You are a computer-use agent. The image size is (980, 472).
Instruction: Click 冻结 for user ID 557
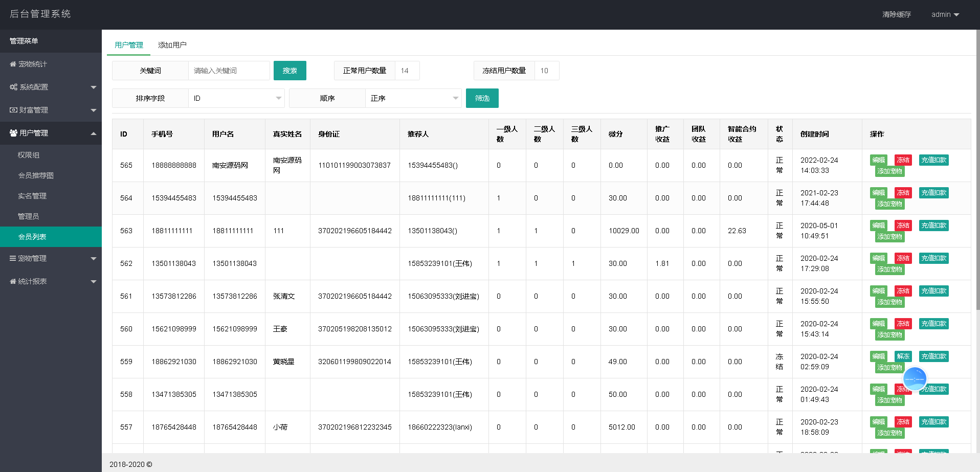pyautogui.click(x=903, y=422)
